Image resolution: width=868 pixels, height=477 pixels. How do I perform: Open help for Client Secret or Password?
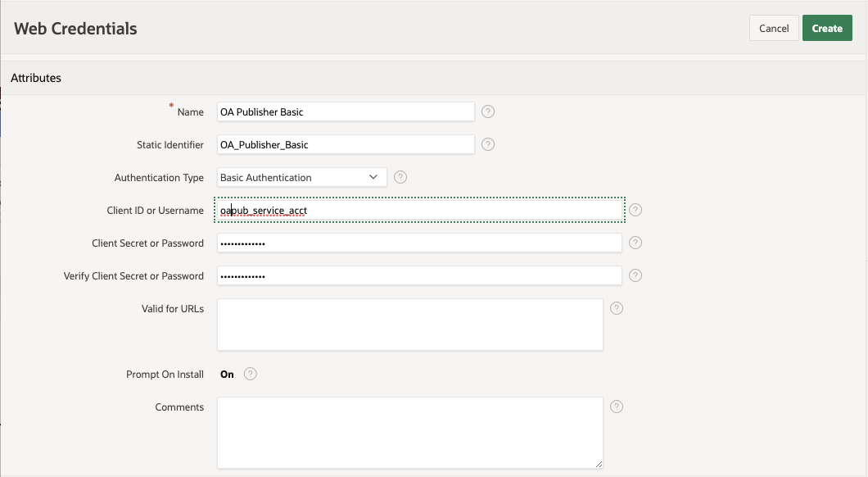(x=635, y=243)
